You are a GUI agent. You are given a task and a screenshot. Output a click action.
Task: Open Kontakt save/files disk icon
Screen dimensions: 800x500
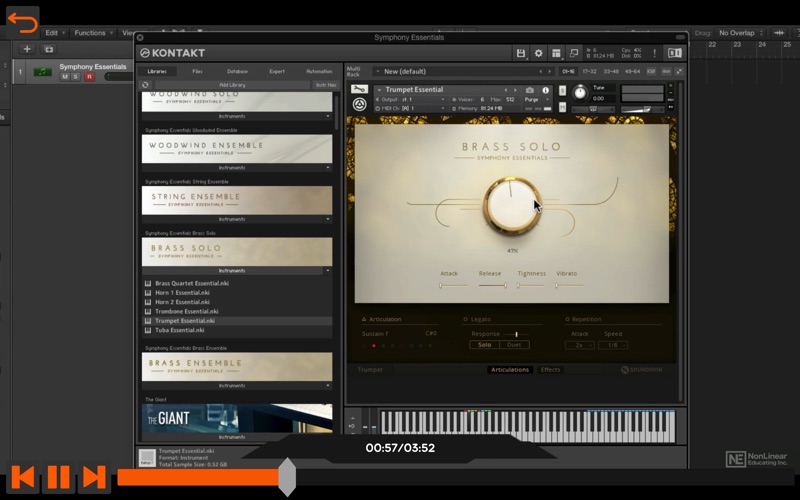(x=520, y=53)
